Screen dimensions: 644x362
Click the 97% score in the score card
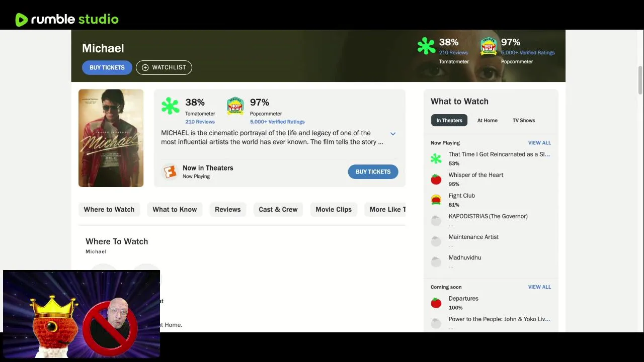click(260, 102)
